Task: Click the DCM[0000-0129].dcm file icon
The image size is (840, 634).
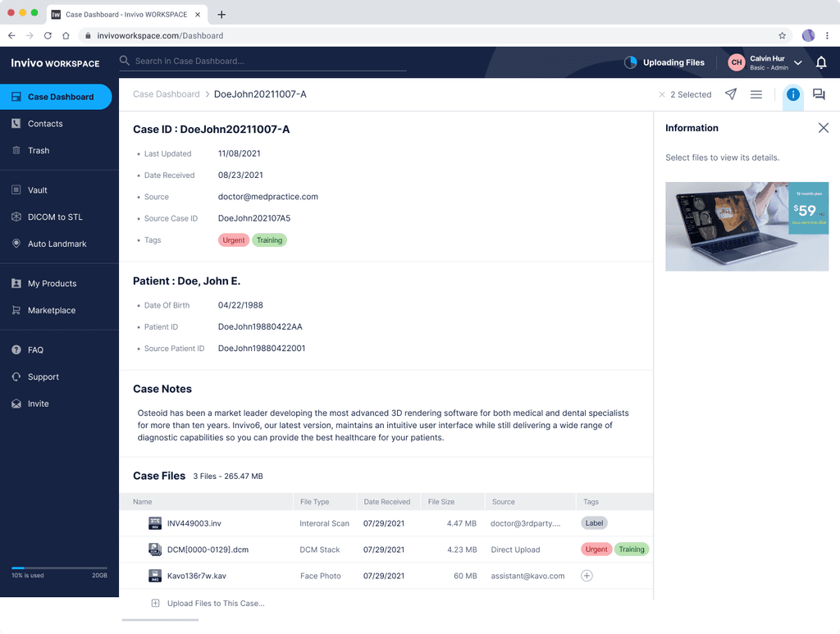Action: (x=155, y=550)
